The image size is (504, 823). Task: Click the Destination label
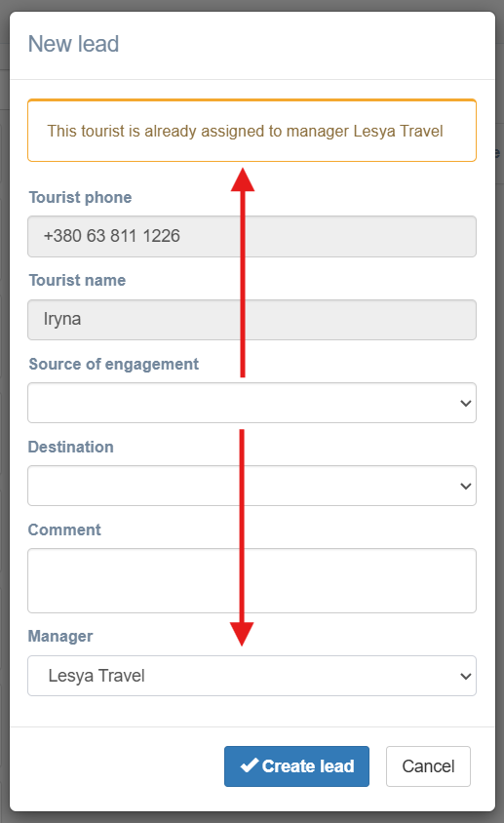point(71,447)
